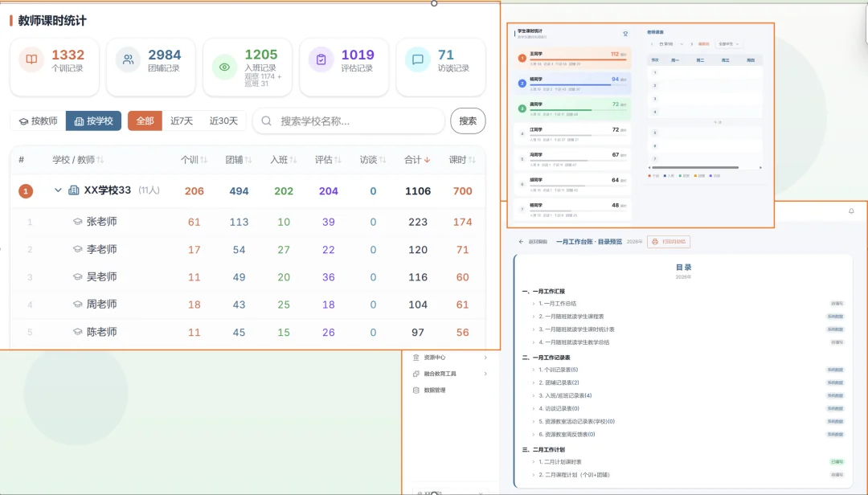The height and width of the screenshot is (495, 868).
Task: Click 杨同学 blue progress bar with 94 hours
Action: tap(570, 84)
